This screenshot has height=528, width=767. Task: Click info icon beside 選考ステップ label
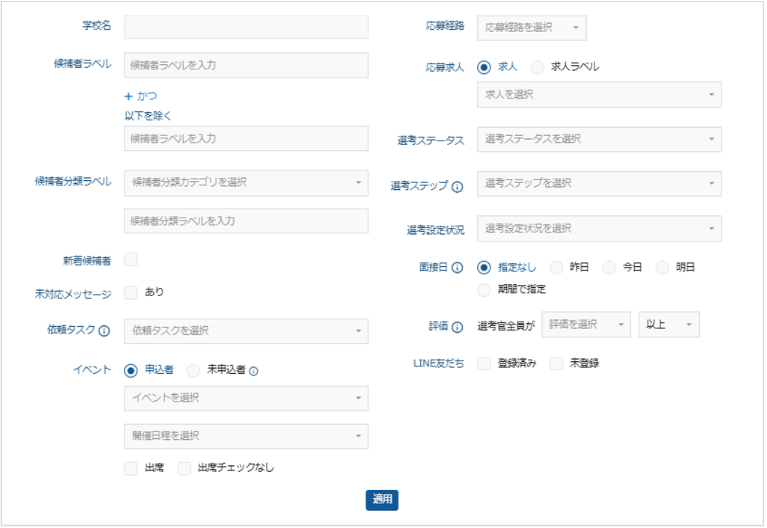click(x=458, y=186)
